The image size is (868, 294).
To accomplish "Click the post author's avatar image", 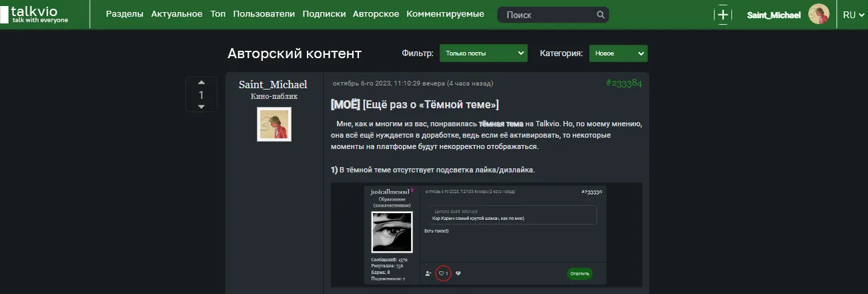I will pyautogui.click(x=274, y=124).
